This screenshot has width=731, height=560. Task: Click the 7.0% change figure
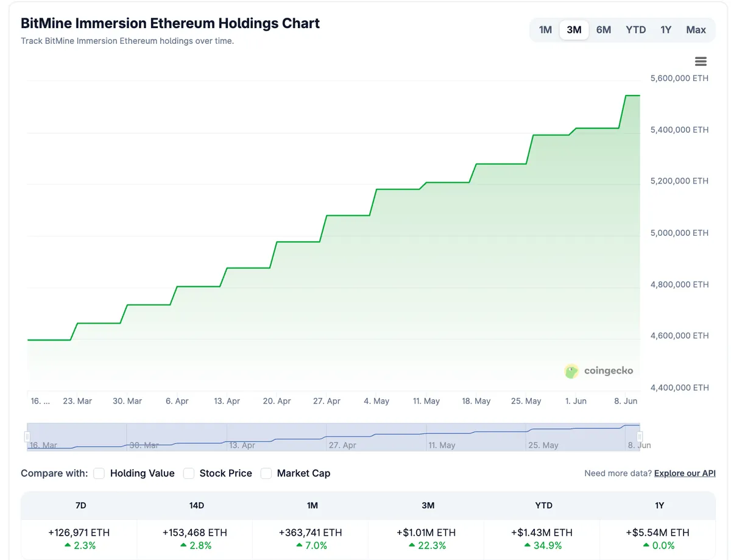coord(316,546)
